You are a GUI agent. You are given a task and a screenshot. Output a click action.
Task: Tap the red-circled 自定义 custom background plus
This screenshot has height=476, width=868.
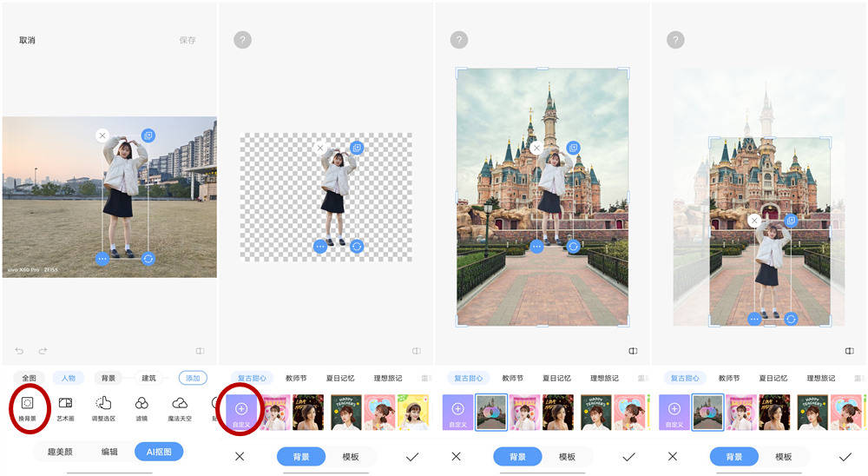pyautogui.click(x=241, y=409)
